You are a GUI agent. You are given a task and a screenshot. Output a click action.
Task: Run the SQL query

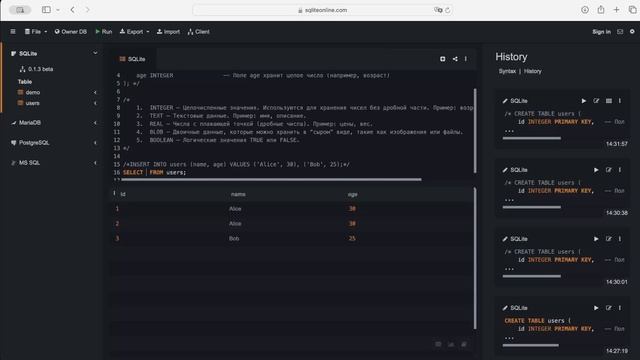pyautogui.click(x=104, y=31)
